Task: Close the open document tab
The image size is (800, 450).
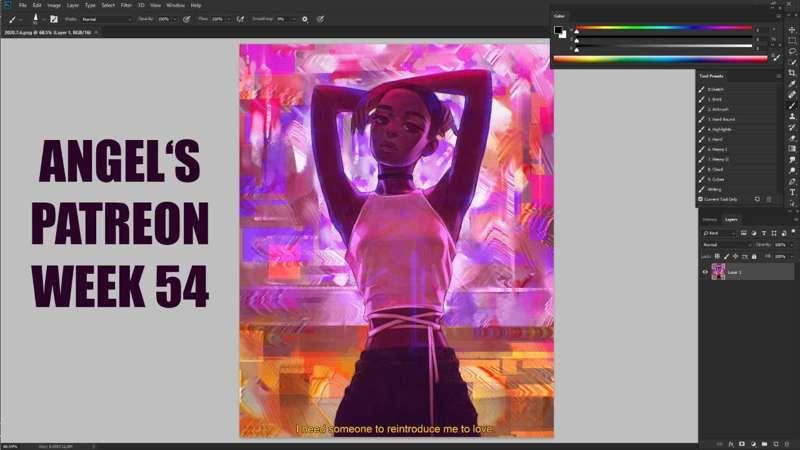Action: pos(96,32)
